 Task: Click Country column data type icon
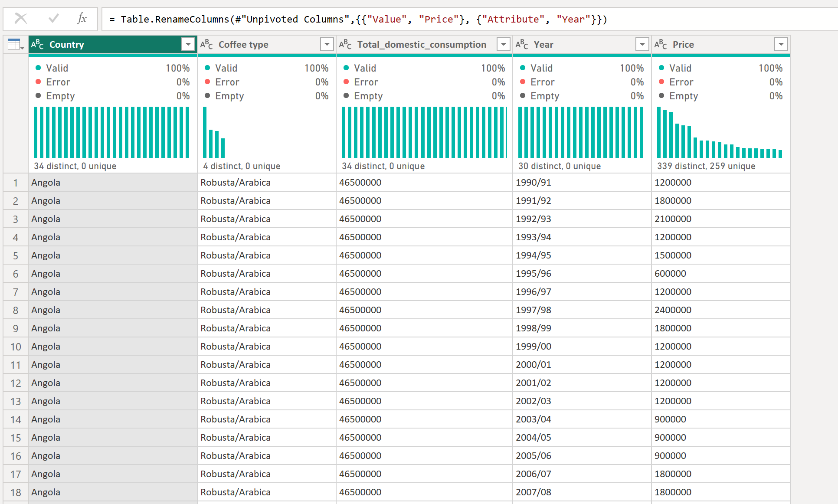coord(37,44)
